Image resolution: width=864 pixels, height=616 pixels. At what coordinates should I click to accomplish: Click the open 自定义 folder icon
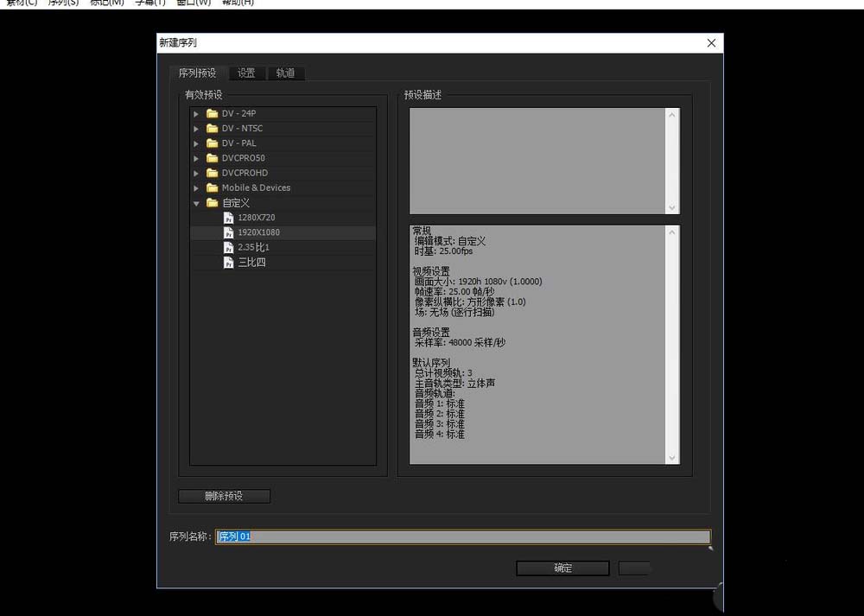coord(212,202)
